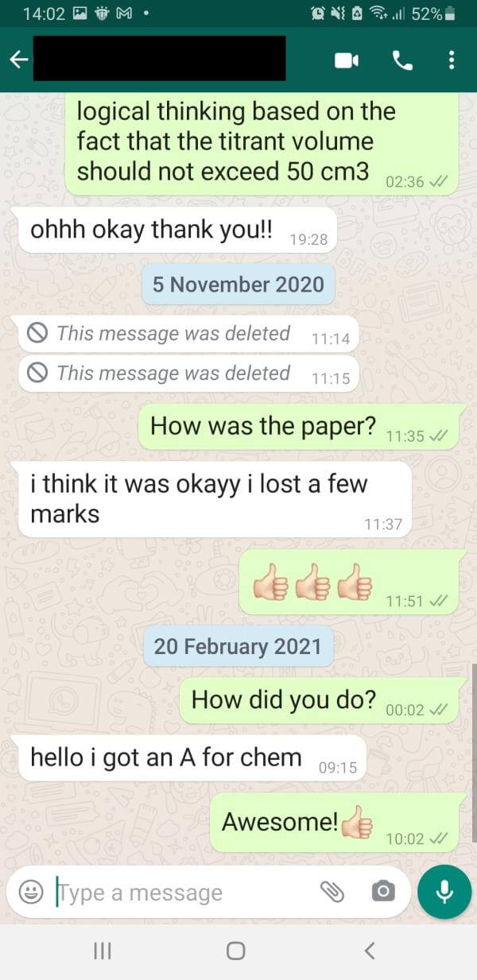Start a video call with camera icon
Image resolution: width=477 pixels, height=980 pixels.
[347, 60]
